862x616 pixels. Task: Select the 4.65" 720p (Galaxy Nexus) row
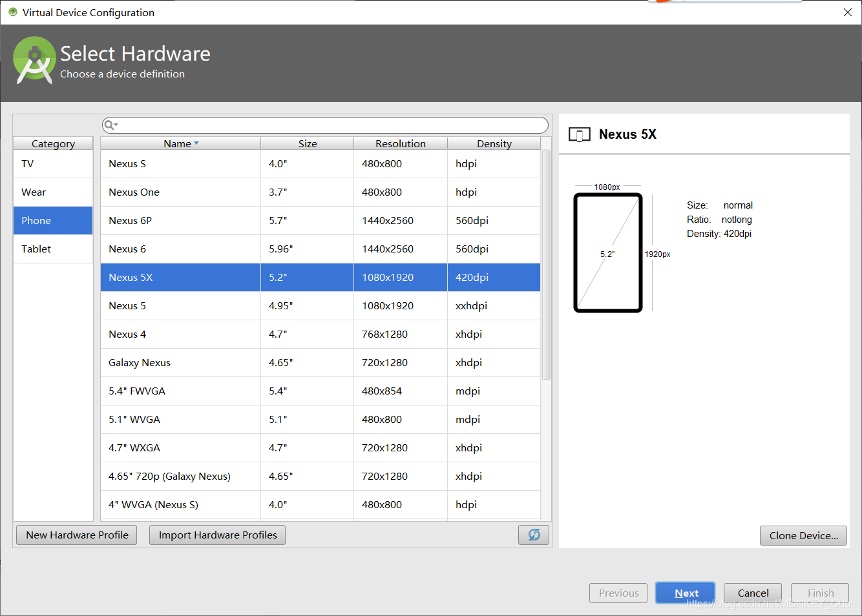[x=321, y=477]
